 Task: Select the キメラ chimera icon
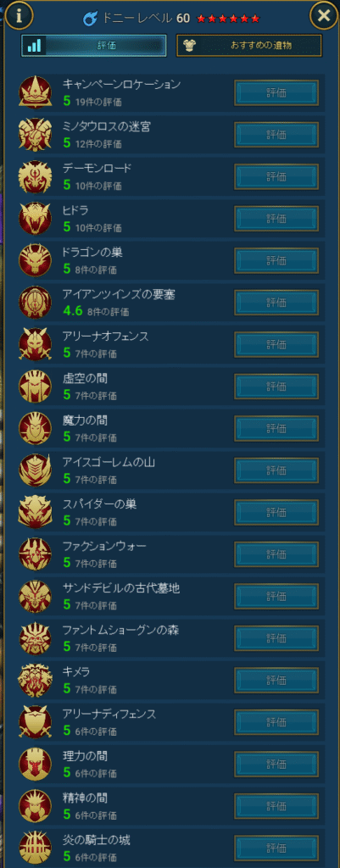coord(36,680)
